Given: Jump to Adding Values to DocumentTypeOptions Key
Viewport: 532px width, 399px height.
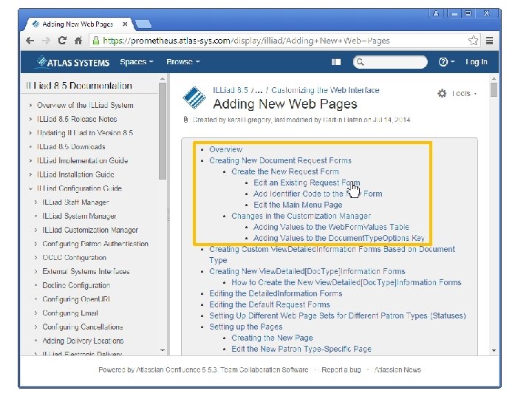Looking at the screenshot, I should pyautogui.click(x=339, y=238).
